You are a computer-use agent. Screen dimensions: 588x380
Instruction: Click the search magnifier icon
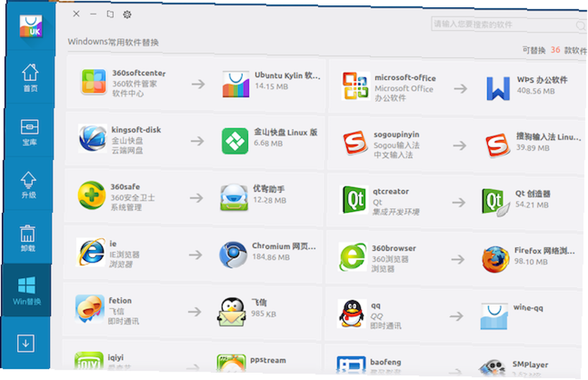(580, 26)
